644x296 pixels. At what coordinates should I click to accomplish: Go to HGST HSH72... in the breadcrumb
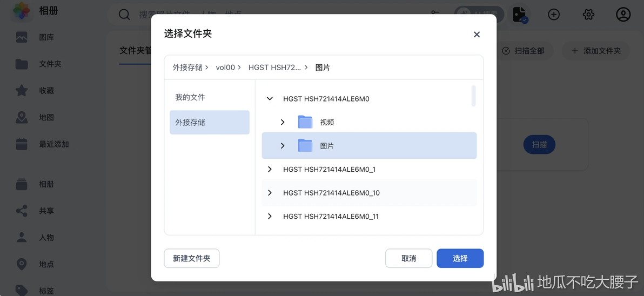[275, 68]
